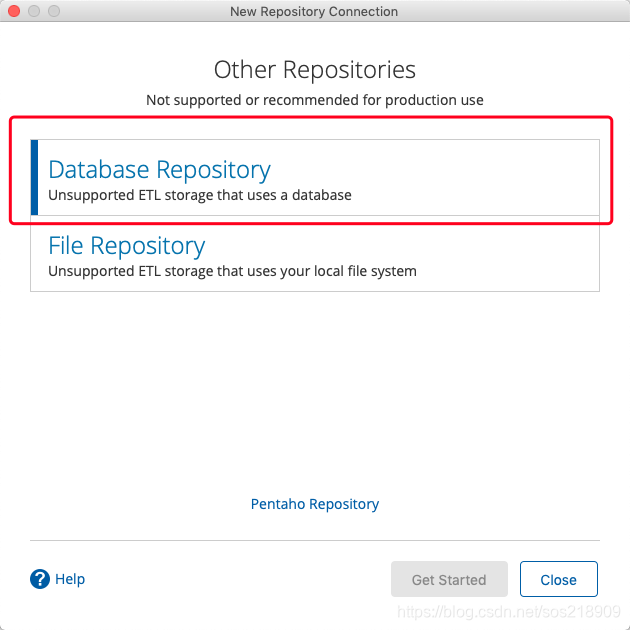Select the File Repository option
This screenshot has height=630, width=630.
[315, 254]
